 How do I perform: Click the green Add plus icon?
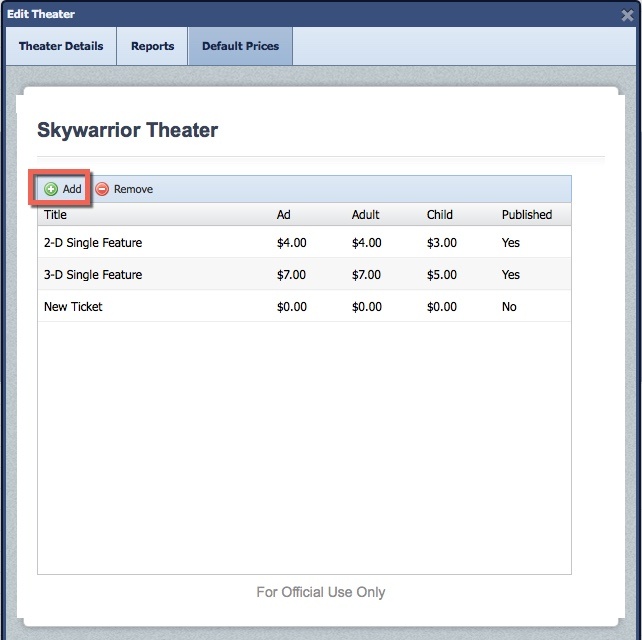[51, 189]
